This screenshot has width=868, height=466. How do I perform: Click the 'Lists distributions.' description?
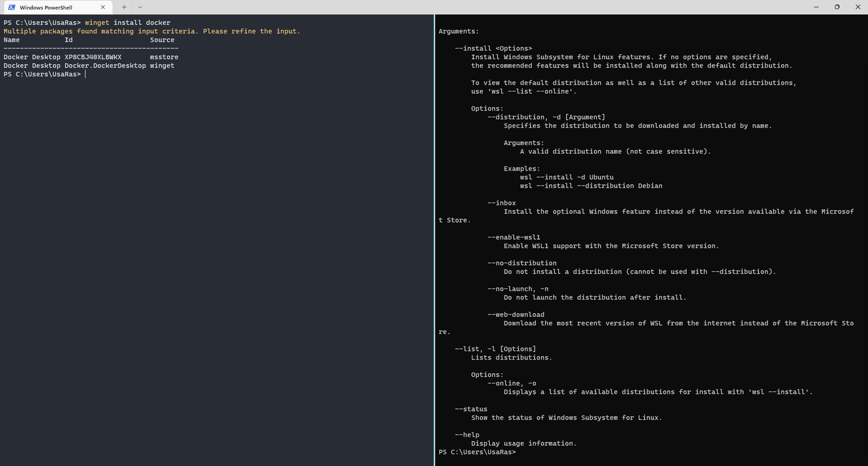(512, 358)
